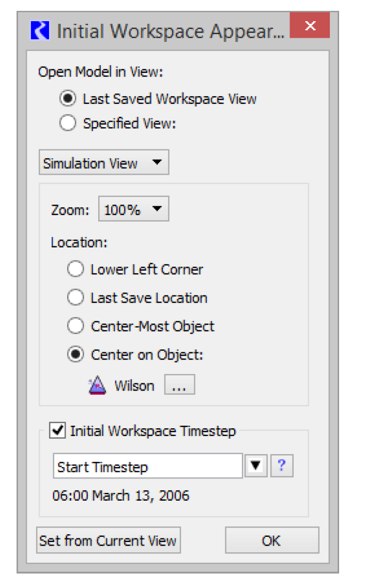Open the Simulation View dropdown

(103, 164)
